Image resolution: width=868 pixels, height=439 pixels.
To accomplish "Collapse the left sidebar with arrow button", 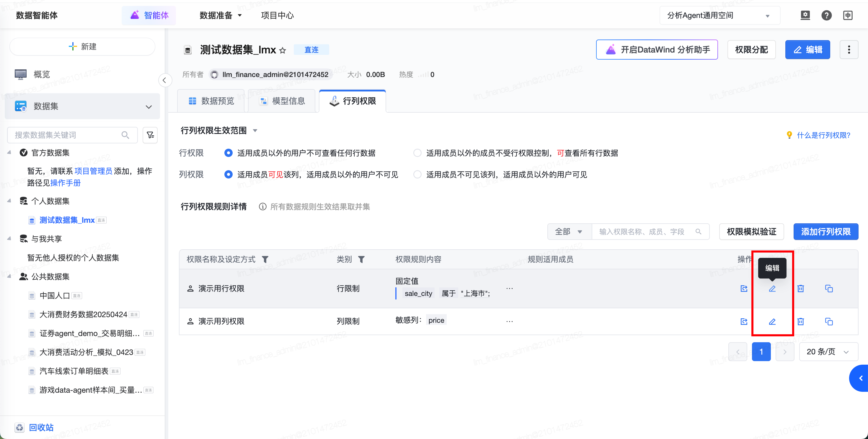I will 165,80.
